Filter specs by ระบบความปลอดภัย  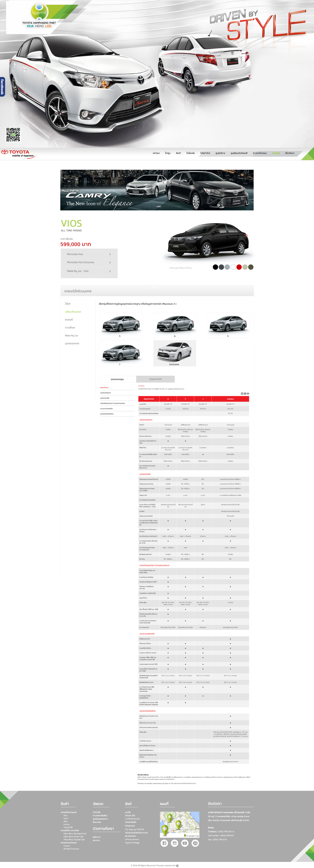pyautogui.click(x=107, y=408)
